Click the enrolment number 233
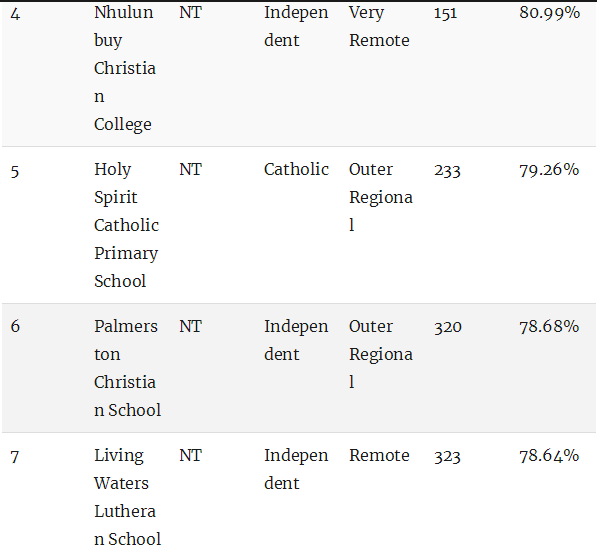Viewport: 597px width, 555px height. pyautogui.click(x=447, y=171)
